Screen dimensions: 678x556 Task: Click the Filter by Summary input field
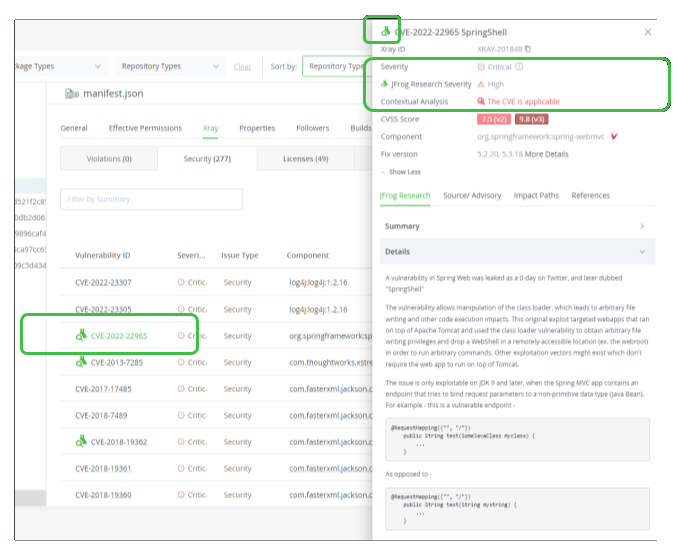[151, 199]
